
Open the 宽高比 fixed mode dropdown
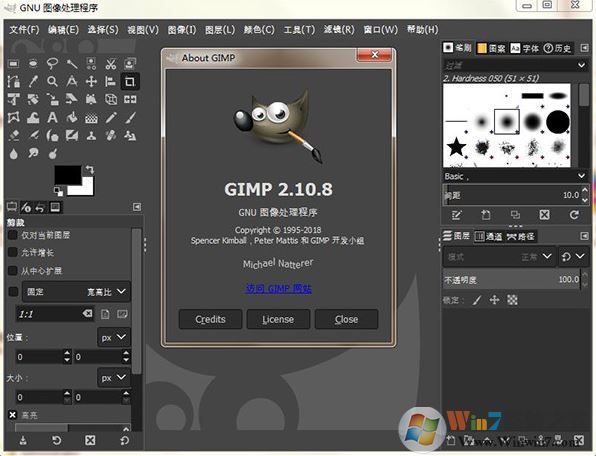76,291
